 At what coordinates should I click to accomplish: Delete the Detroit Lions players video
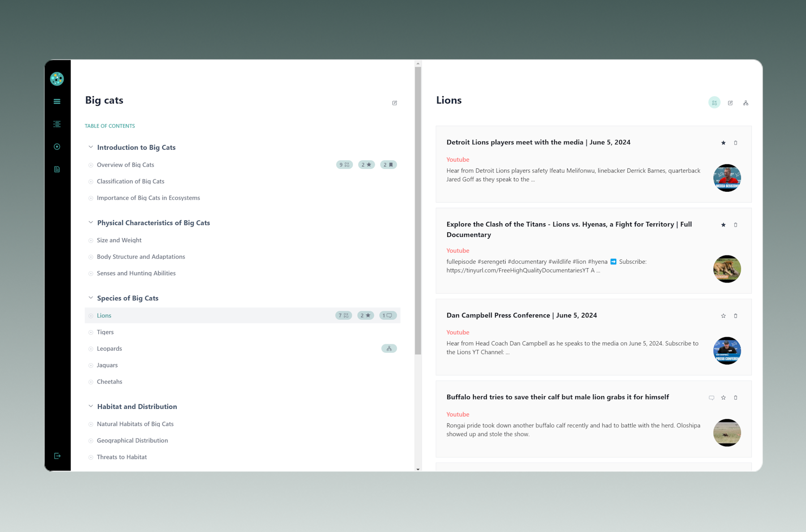735,143
